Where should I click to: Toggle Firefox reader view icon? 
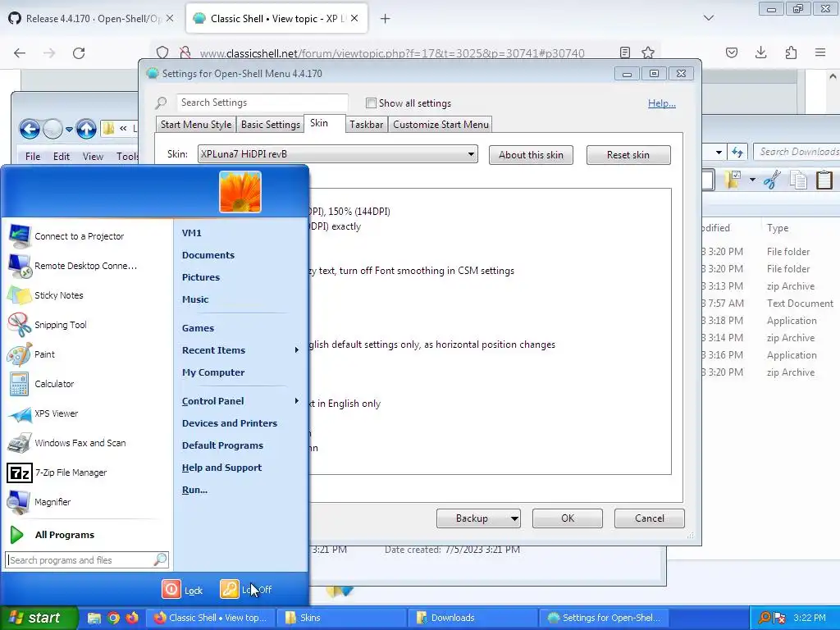click(624, 52)
